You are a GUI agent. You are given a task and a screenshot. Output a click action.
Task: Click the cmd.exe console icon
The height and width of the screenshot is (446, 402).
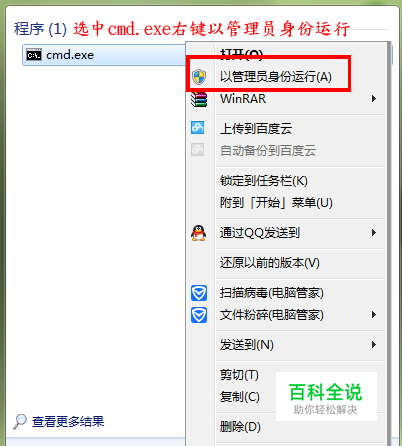(34, 55)
